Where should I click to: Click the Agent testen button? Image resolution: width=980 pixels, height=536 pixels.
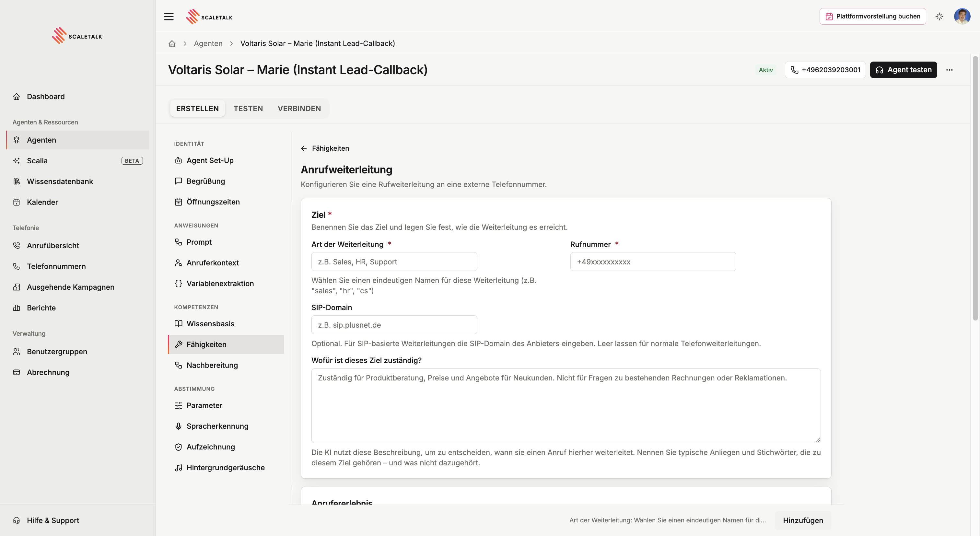click(x=904, y=70)
